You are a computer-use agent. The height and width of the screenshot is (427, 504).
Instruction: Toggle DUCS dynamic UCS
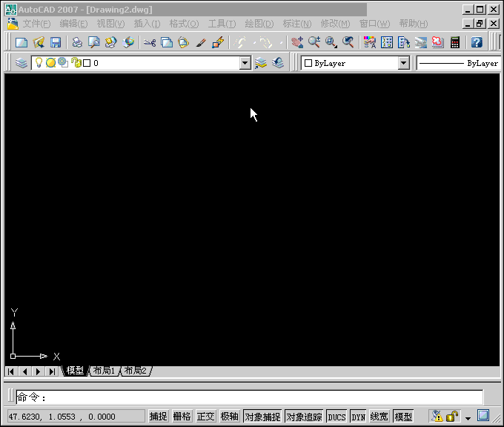point(336,417)
